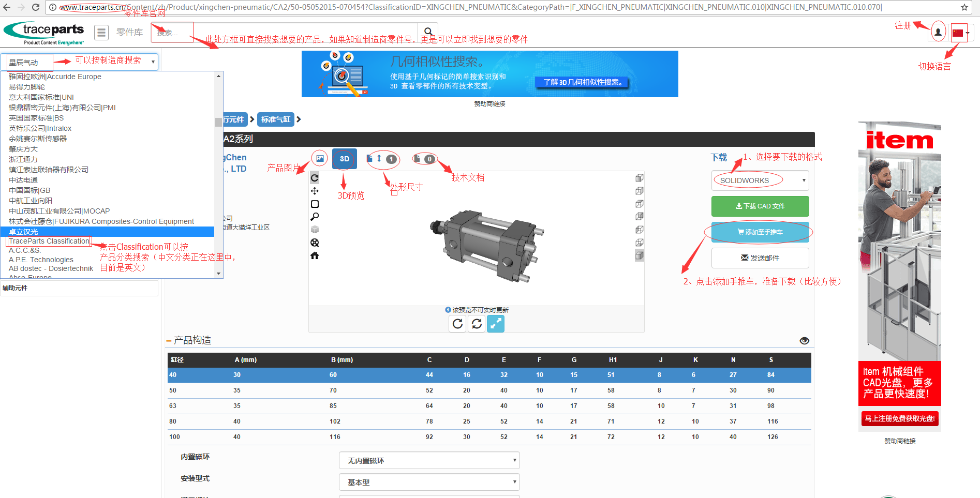
Task: Open the hamburger menu next to logo
Action: click(x=101, y=33)
